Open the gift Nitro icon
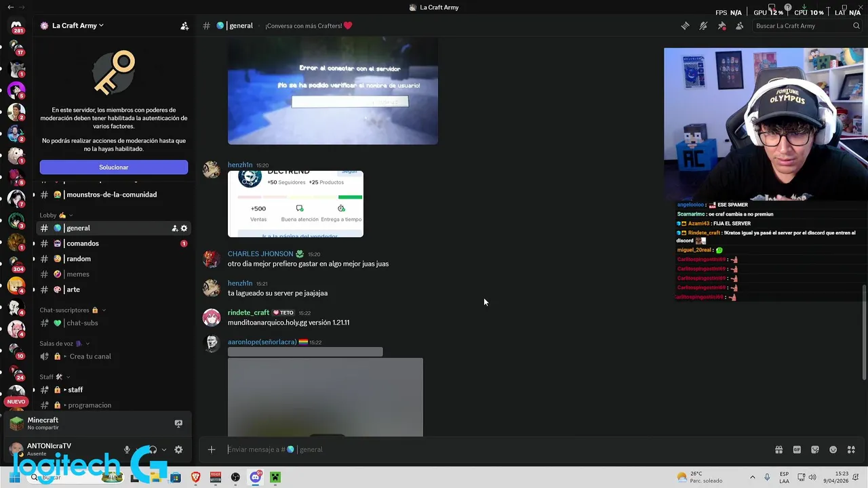Image resolution: width=868 pixels, height=488 pixels. pos(778,449)
